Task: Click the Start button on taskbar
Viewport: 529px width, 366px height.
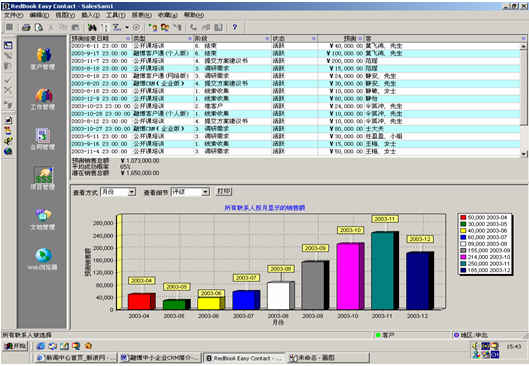Action: (16, 346)
